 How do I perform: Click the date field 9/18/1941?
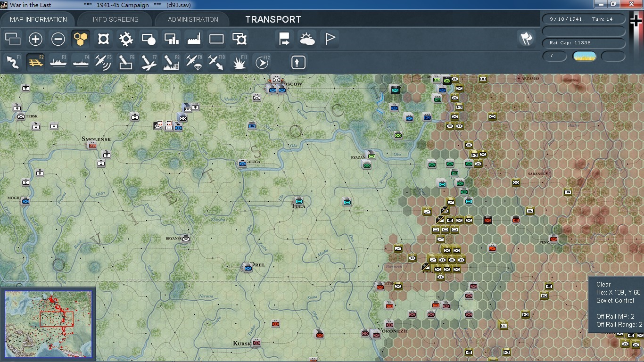point(584,19)
